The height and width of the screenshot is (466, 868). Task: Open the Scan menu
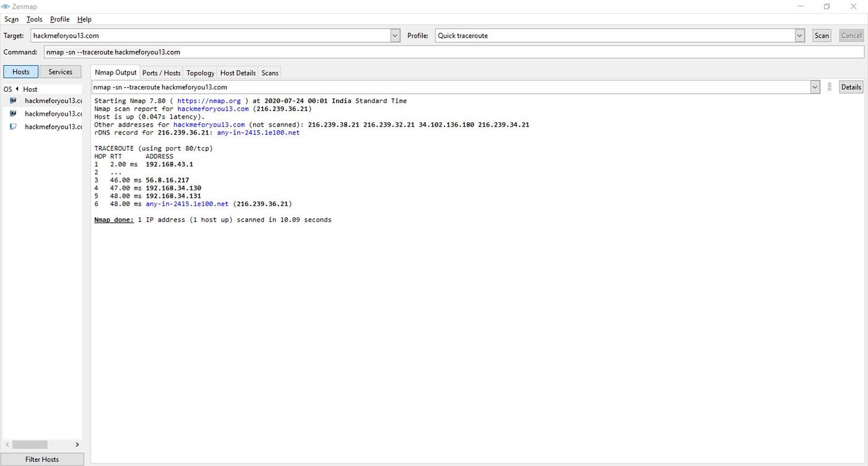[11, 19]
